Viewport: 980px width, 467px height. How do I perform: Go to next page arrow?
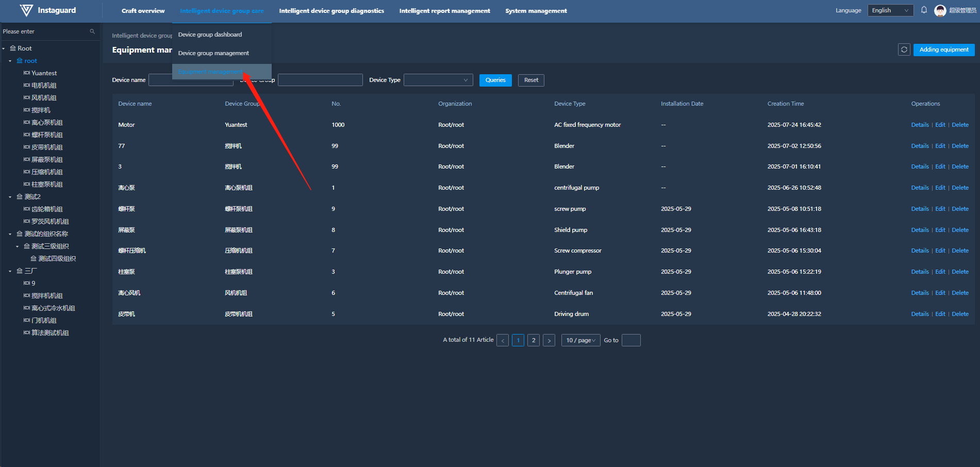[x=549, y=340]
